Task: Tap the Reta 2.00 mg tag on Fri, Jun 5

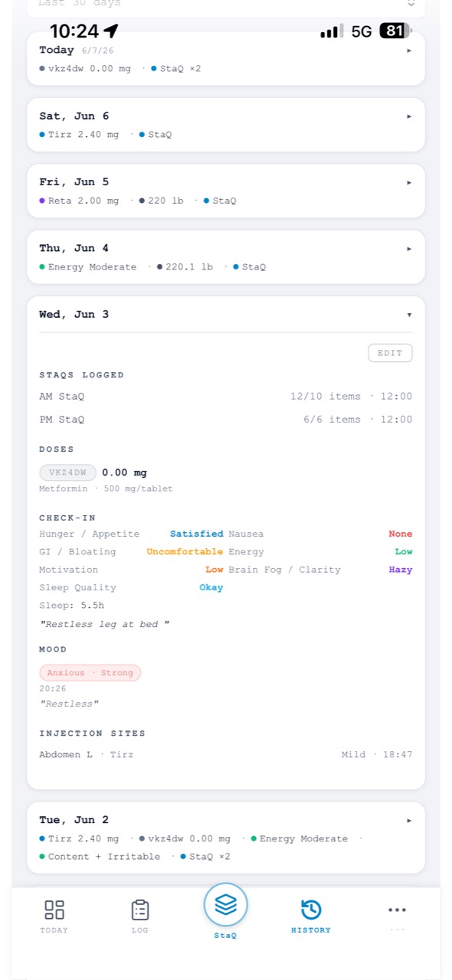Action: (80, 201)
